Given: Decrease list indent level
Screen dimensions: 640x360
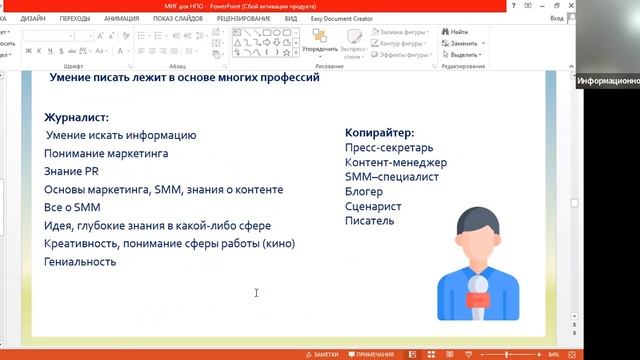Looking at the screenshot, I should coord(176,36).
